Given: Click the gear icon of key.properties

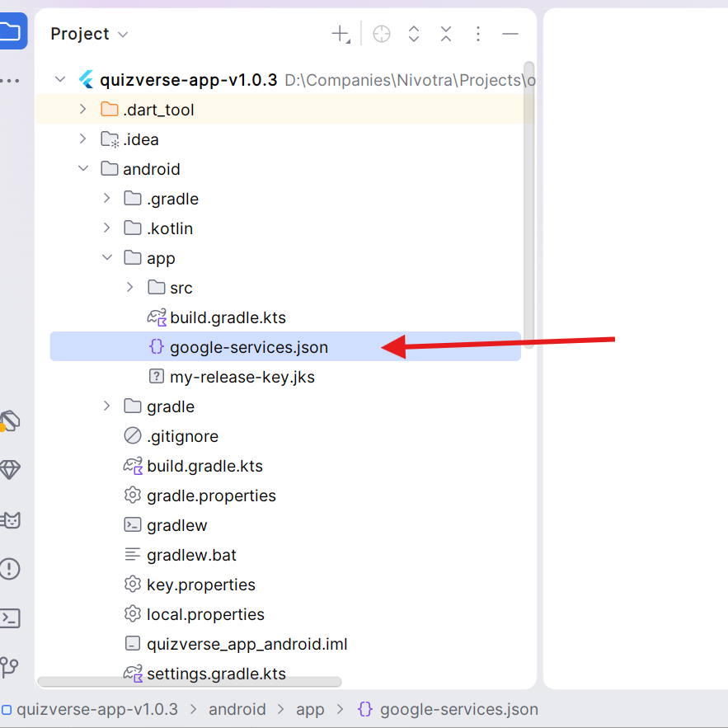Looking at the screenshot, I should (x=133, y=584).
